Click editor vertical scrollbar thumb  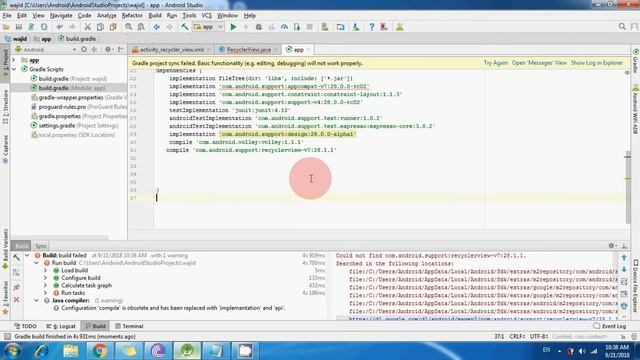click(628, 187)
